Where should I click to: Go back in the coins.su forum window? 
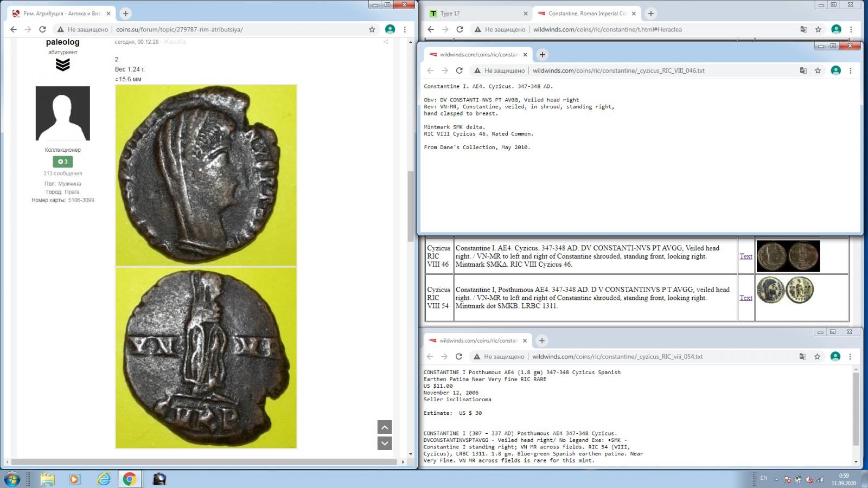(14, 29)
